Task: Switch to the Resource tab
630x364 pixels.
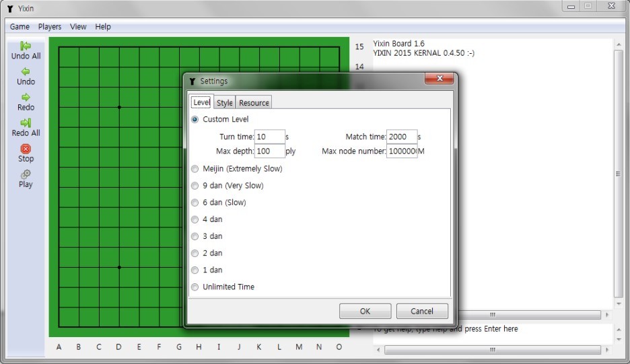Action: coord(254,103)
